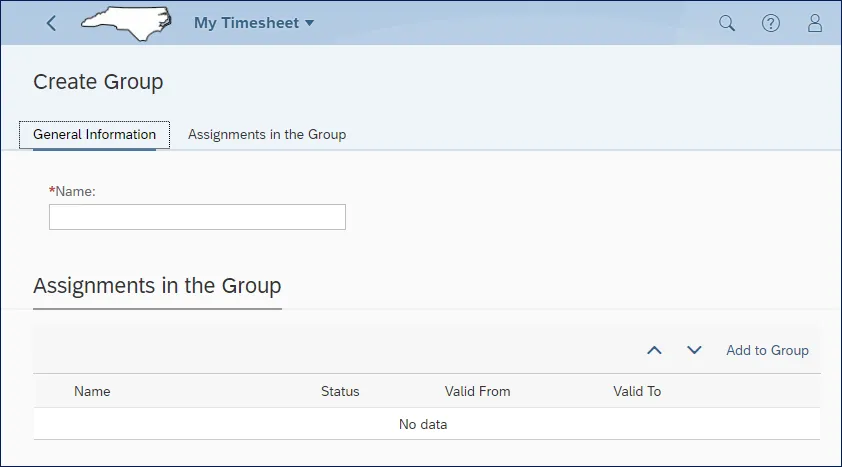Click the Valid To column header
Viewport: 842px width, 467px height.
tap(637, 391)
